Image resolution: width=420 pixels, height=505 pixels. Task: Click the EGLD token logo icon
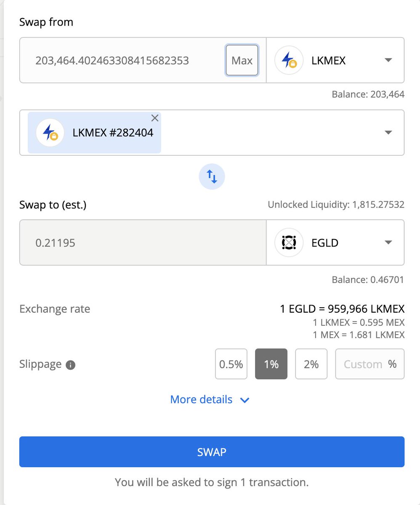[289, 242]
